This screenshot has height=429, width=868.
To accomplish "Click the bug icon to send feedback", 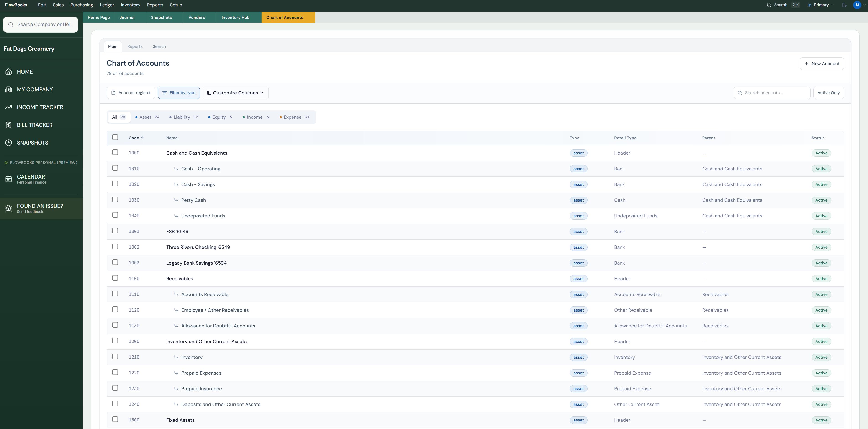I will coord(8,208).
